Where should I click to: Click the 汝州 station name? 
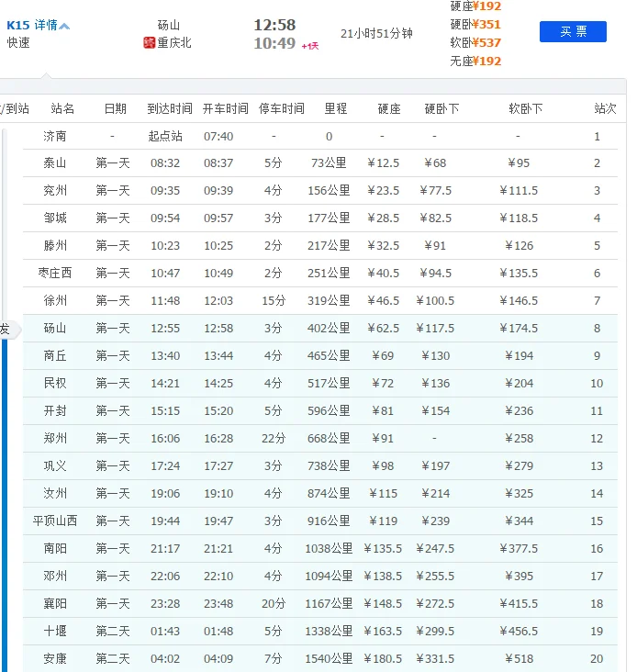[55, 493]
